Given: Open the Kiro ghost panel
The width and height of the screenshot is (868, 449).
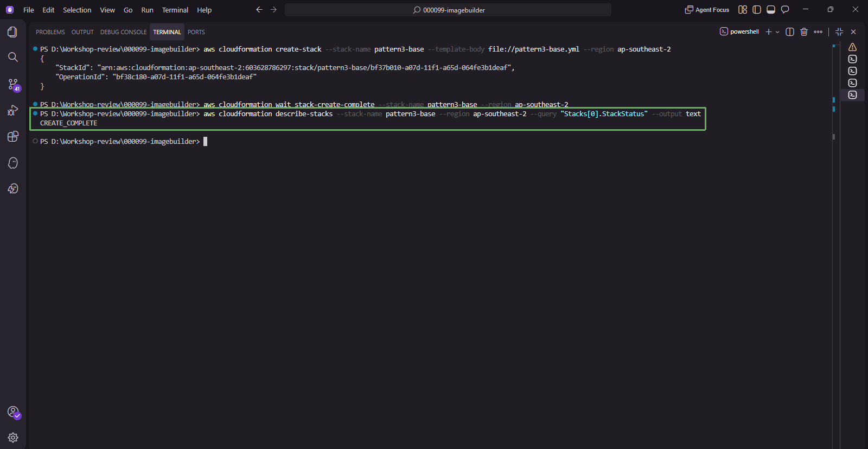Looking at the screenshot, I should point(12,163).
